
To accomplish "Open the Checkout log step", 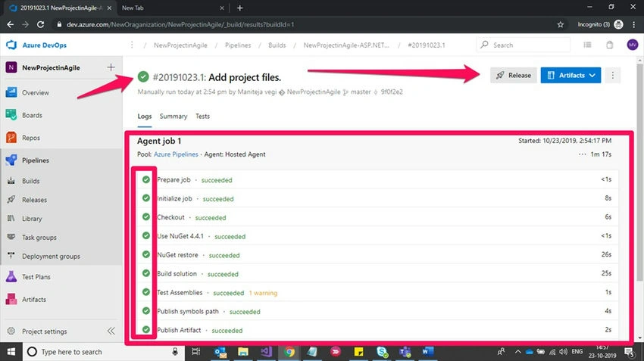I will click(x=377, y=217).
